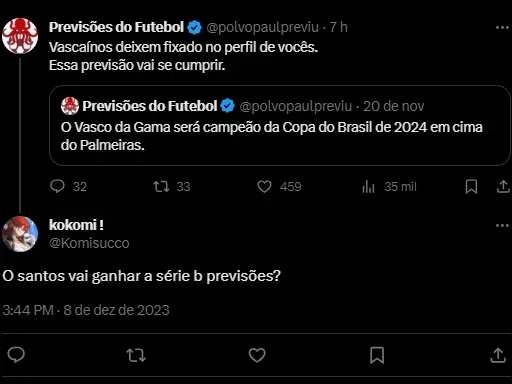Bookmark kokomi's tweet
This screenshot has height=384, width=512.
377,355
